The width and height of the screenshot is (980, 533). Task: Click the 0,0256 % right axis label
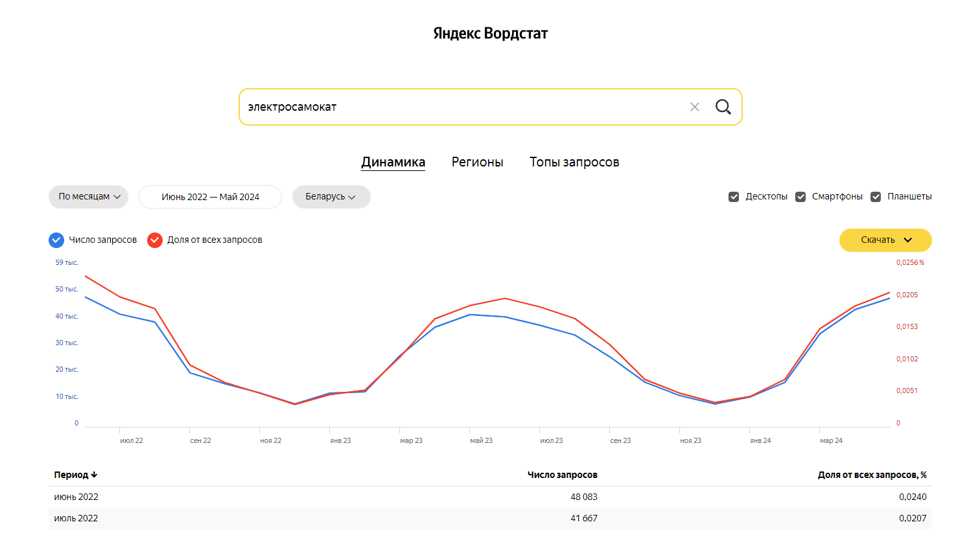click(911, 262)
